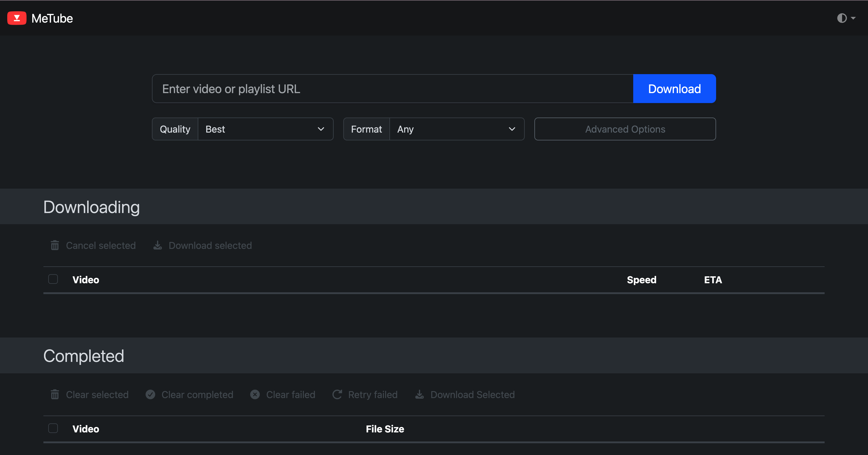Viewport: 868px width, 455px height.
Task: Open the Format dropdown showing Any
Action: 457,129
